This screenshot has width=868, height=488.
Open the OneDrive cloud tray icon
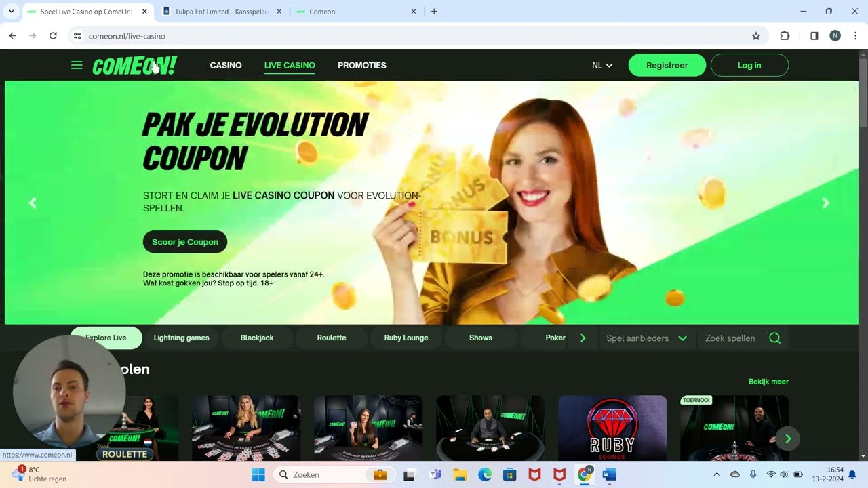(735, 474)
